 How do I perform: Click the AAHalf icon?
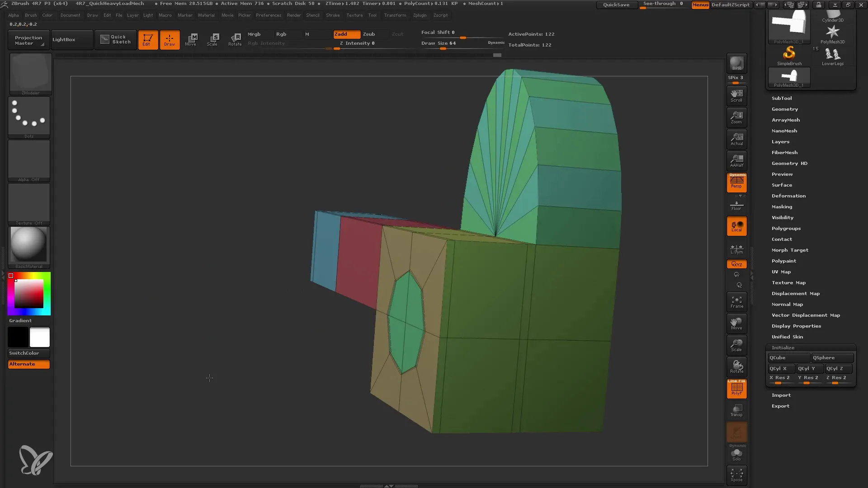pos(736,160)
